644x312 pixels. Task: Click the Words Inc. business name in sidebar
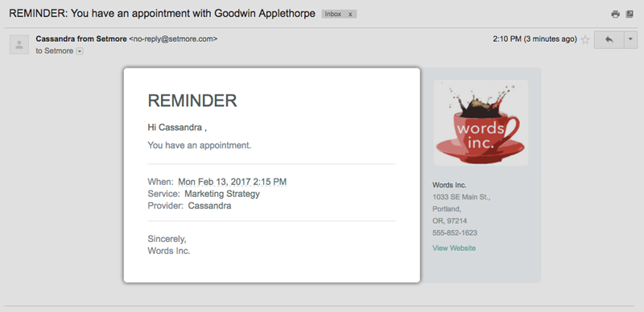coord(449,185)
